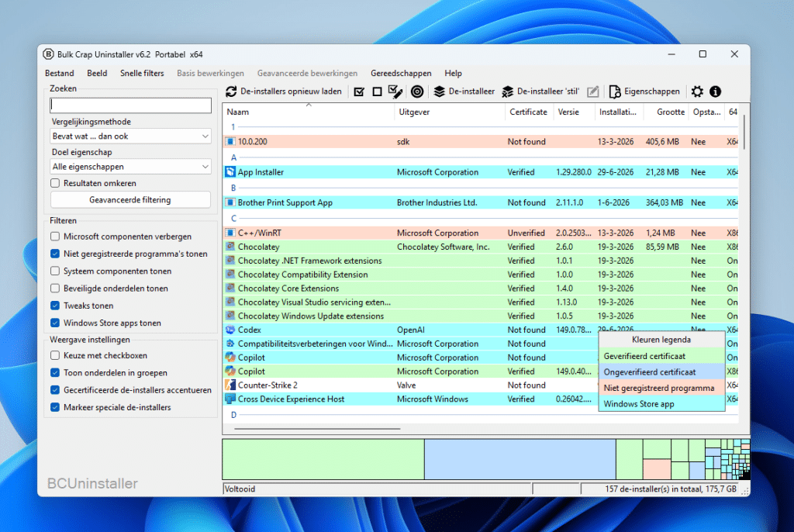Collapse the 'C' group header
The image size is (794, 532).
(x=233, y=219)
